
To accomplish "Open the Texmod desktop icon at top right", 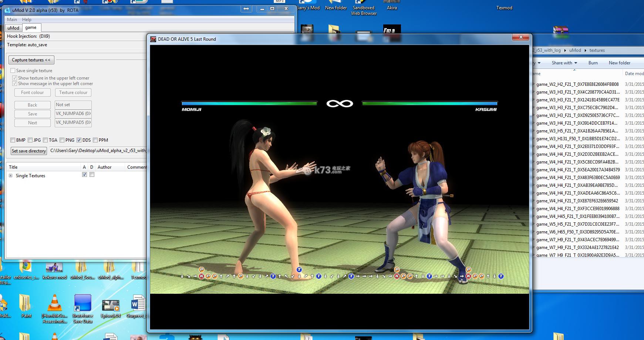I will 504,7.
